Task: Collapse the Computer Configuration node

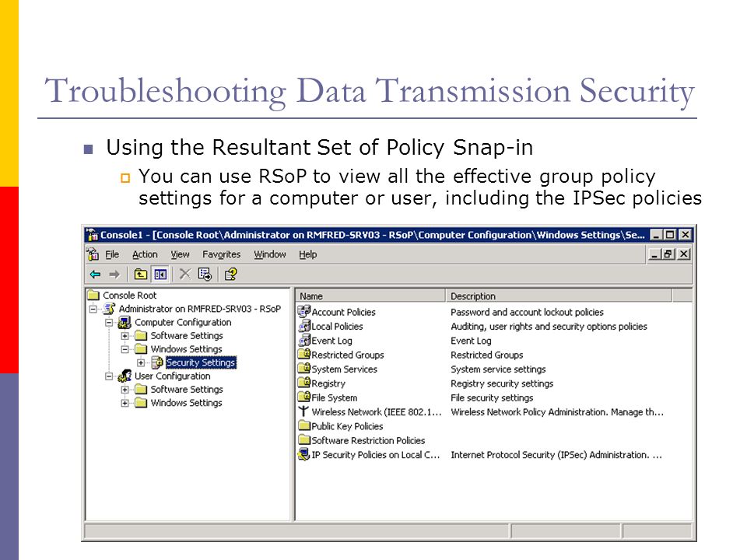Action: (x=109, y=322)
